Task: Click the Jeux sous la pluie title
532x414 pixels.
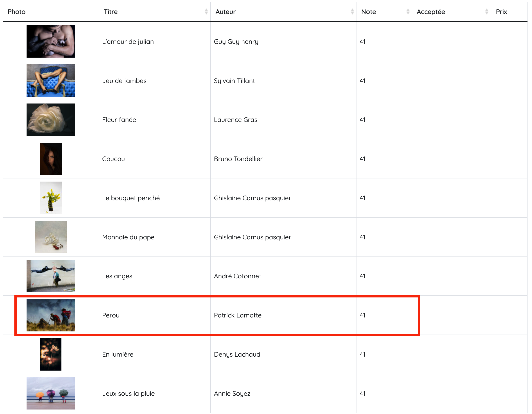Action: click(x=128, y=394)
